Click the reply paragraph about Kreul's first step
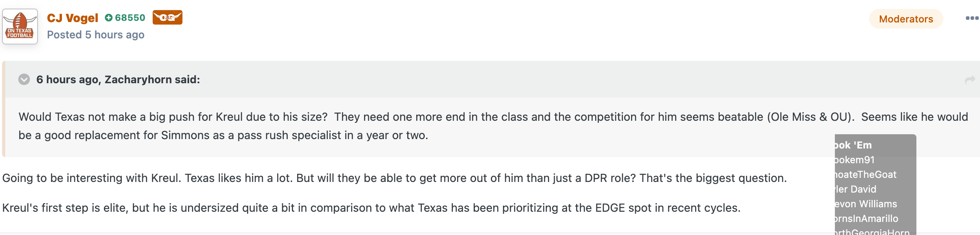The height and width of the screenshot is (235, 980). click(x=371, y=208)
